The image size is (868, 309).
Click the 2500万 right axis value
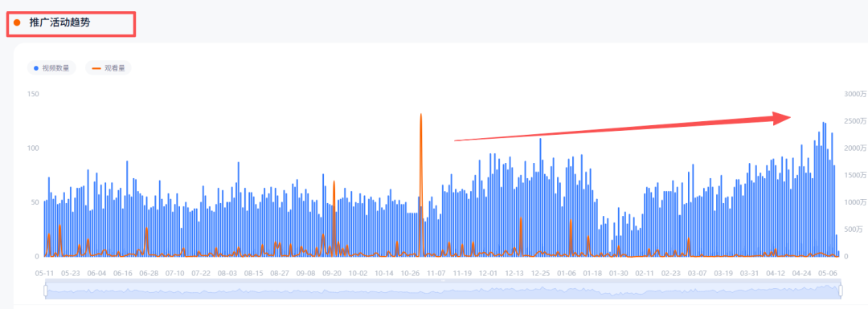click(x=855, y=121)
